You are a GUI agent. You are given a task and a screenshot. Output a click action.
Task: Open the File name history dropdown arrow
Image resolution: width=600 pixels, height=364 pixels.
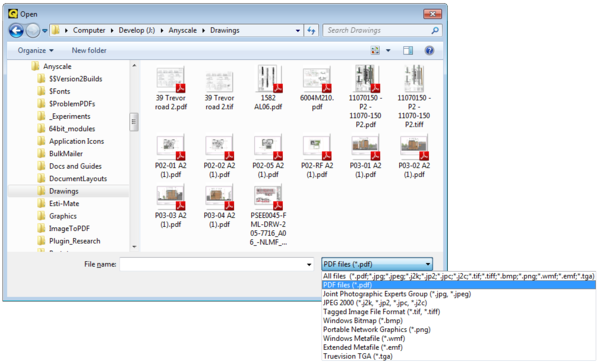[x=309, y=264]
